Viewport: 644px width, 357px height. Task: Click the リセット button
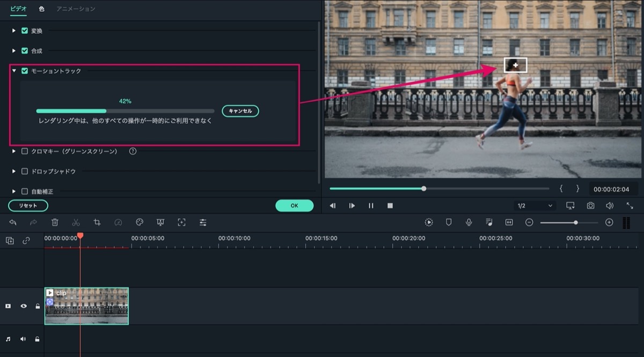28,206
